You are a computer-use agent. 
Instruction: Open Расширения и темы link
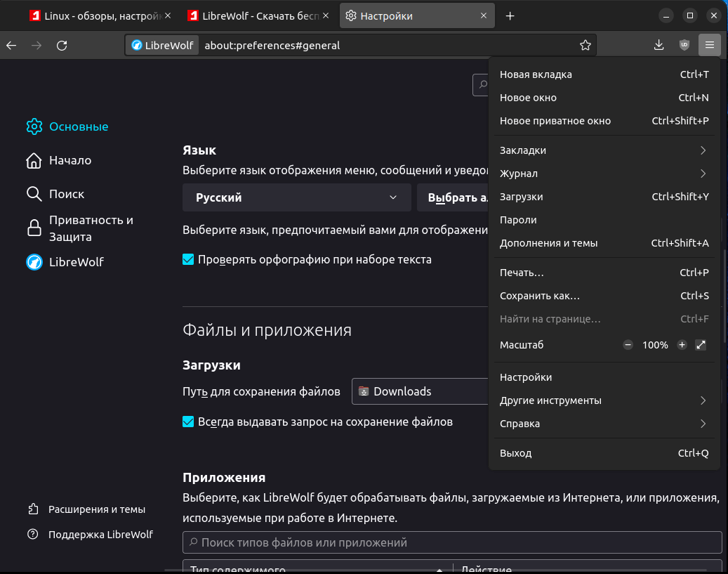click(x=96, y=509)
